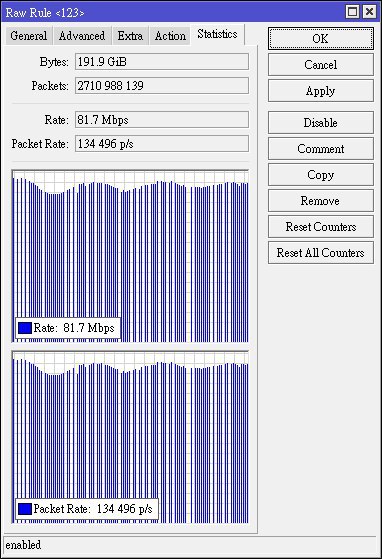Click the Rate field showing 81.7 Mbps
The image size is (382, 559).
click(162, 120)
